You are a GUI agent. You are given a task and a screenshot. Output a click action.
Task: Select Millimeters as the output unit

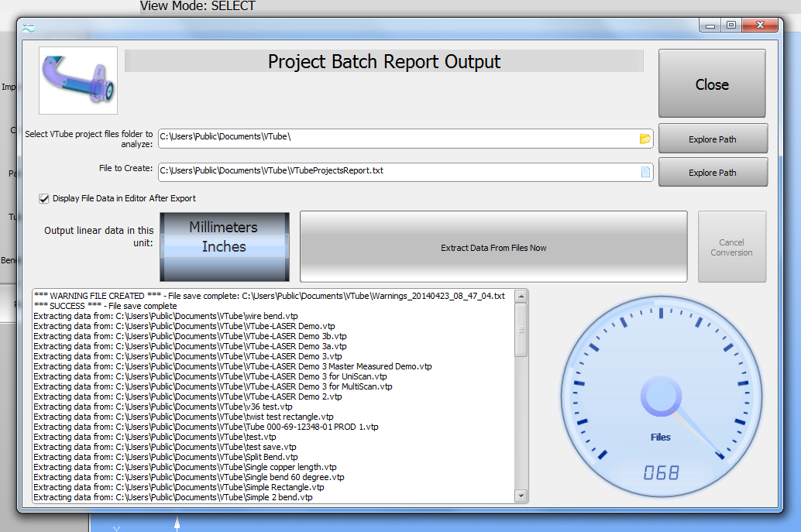coord(224,227)
